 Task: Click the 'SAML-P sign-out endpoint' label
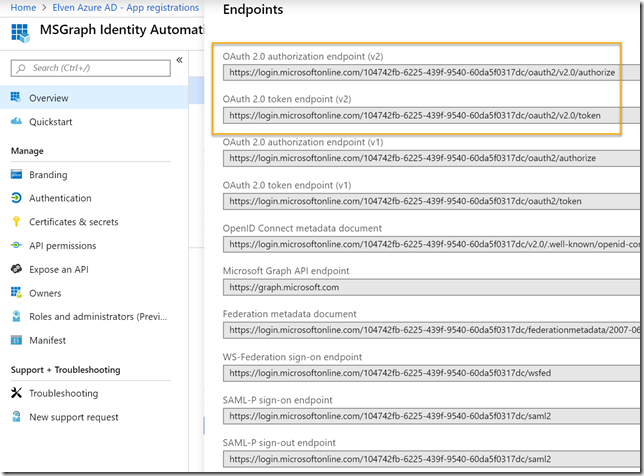[x=279, y=443]
